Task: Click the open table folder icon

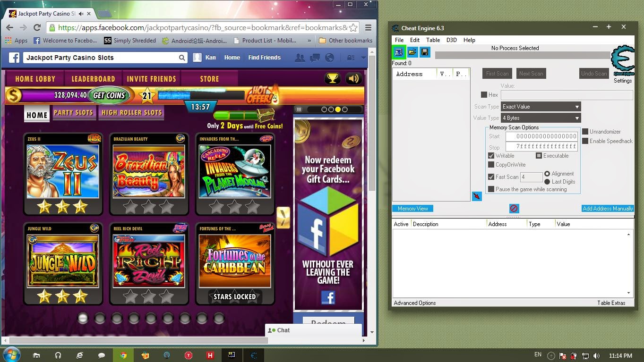Action: [412, 52]
